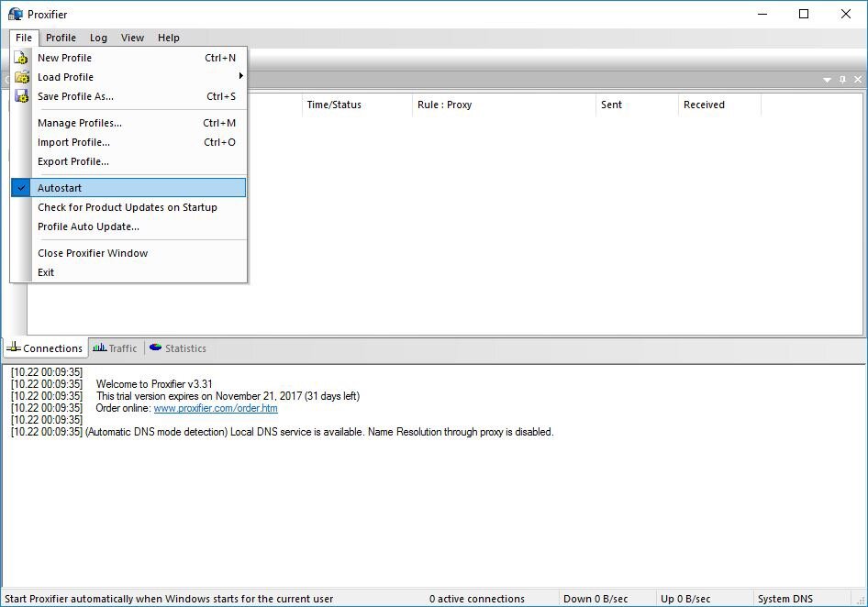The height and width of the screenshot is (607, 868).
Task: Open the Help menu
Action: (168, 38)
